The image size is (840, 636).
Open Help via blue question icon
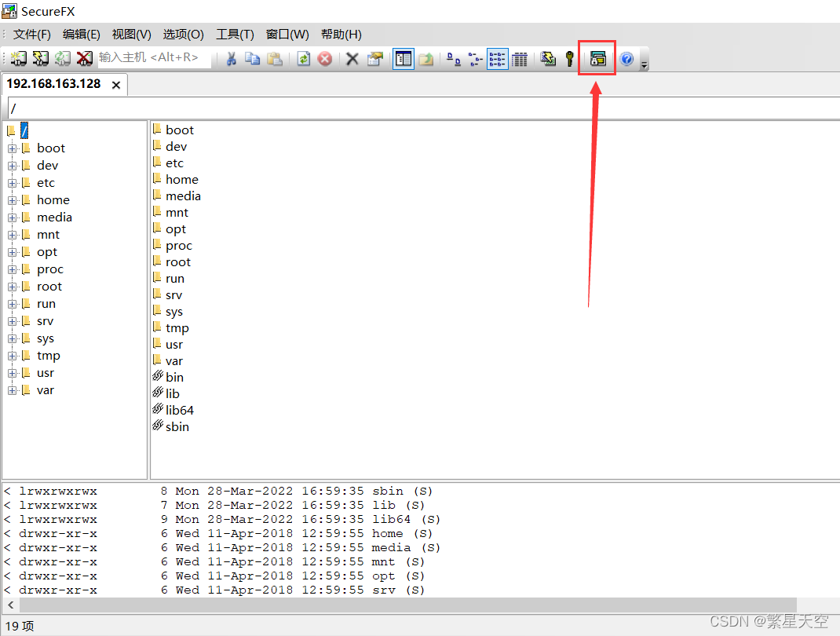626,58
